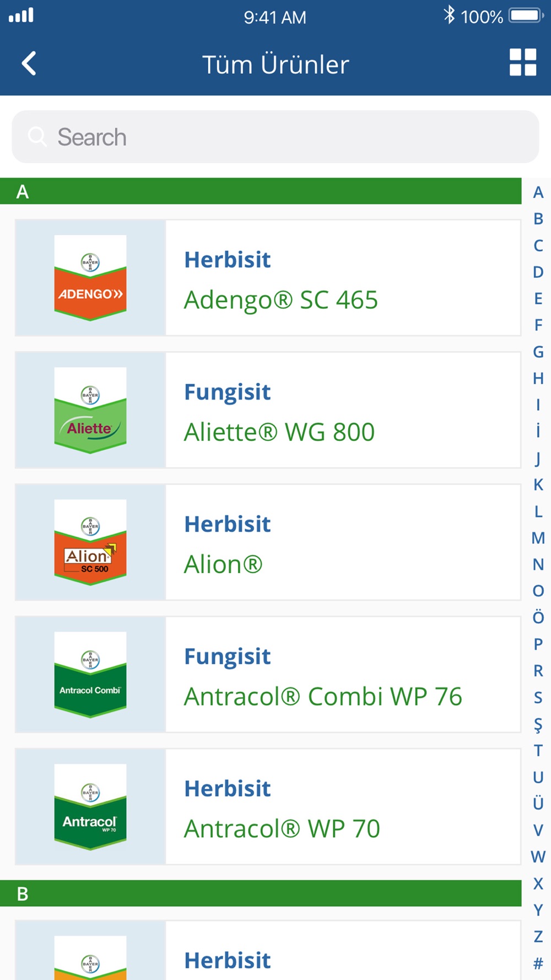
Task: Tap the search magnifier icon
Action: [x=37, y=136]
